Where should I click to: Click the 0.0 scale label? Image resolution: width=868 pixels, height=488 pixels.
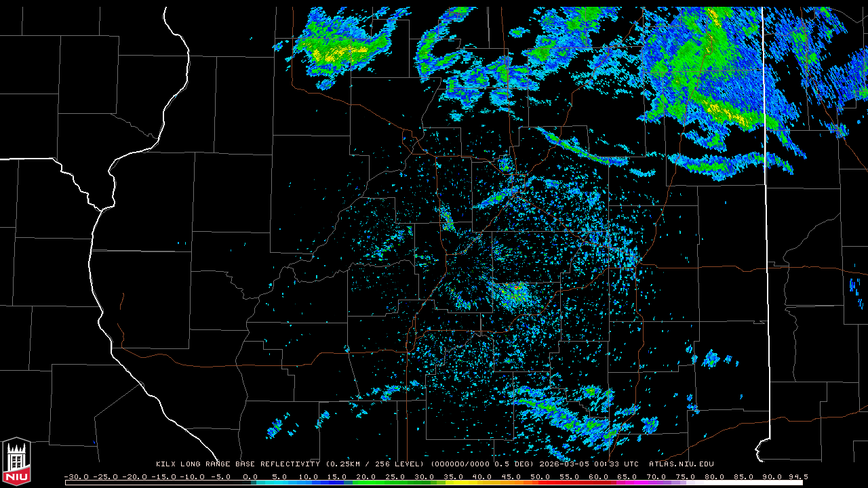250,477
